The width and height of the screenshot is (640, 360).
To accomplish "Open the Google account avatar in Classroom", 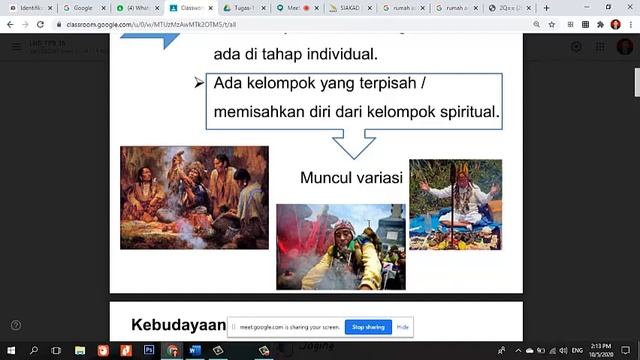I will (624, 47).
